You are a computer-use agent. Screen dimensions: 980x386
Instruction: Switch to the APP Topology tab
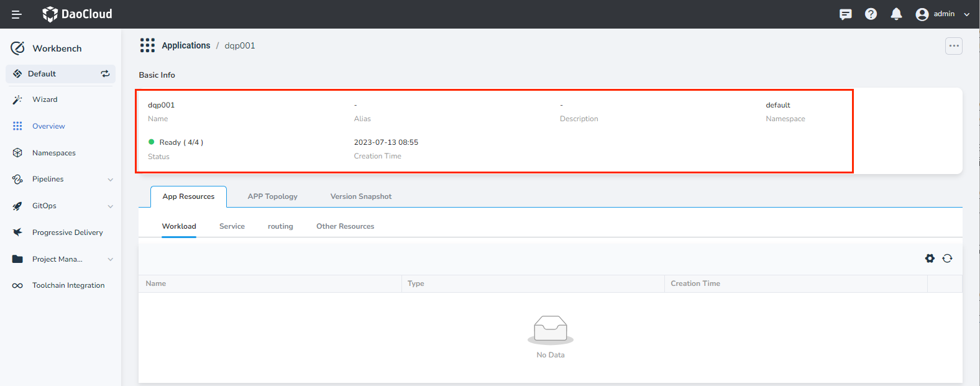pos(272,196)
